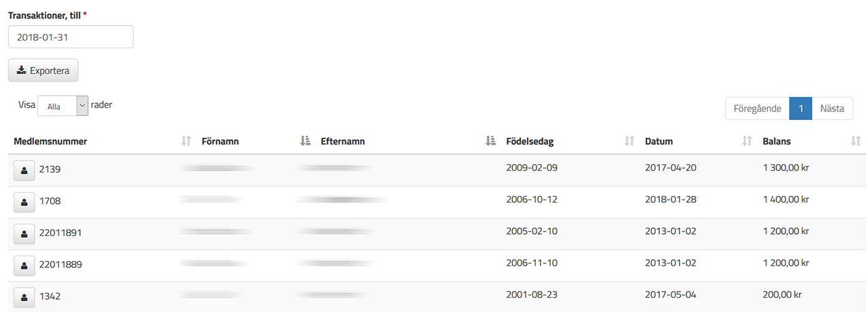Click the Exportera button
868x312 pixels.
click(43, 71)
